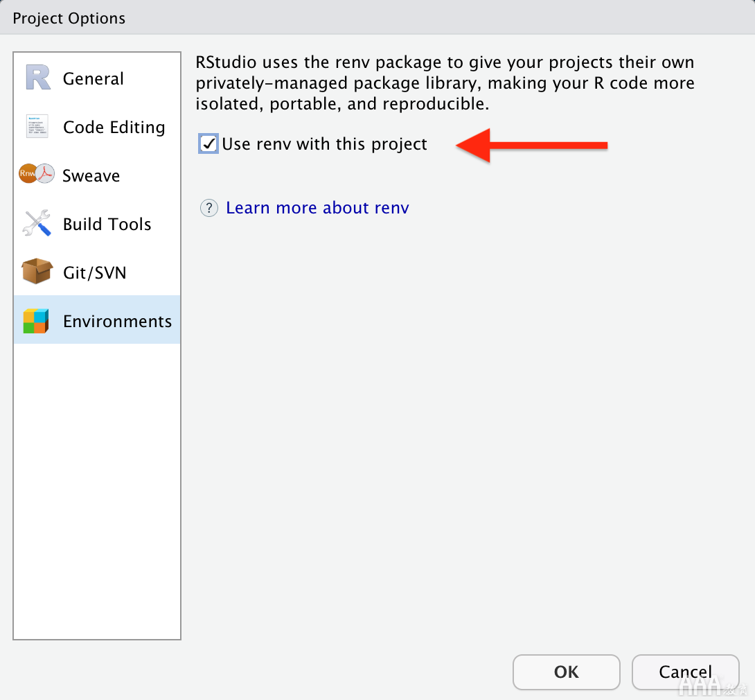Open the General options tab
Viewport: 755px width, 700px height.
click(x=93, y=79)
